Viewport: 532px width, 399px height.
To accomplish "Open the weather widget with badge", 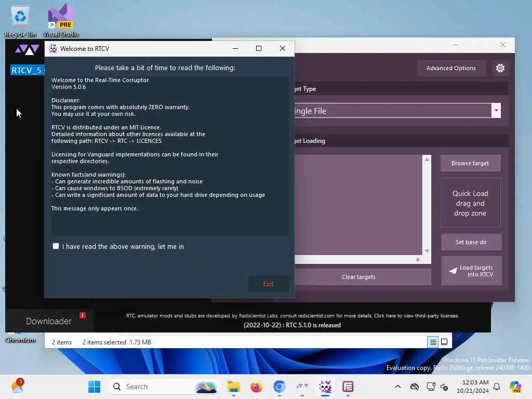I will pos(17,387).
